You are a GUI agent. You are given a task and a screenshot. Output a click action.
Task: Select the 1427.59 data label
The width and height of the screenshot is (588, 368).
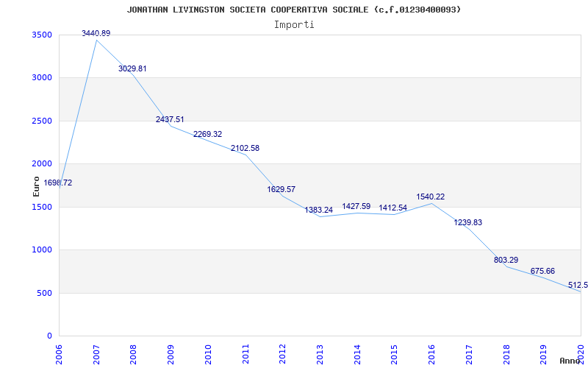[356, 206]
